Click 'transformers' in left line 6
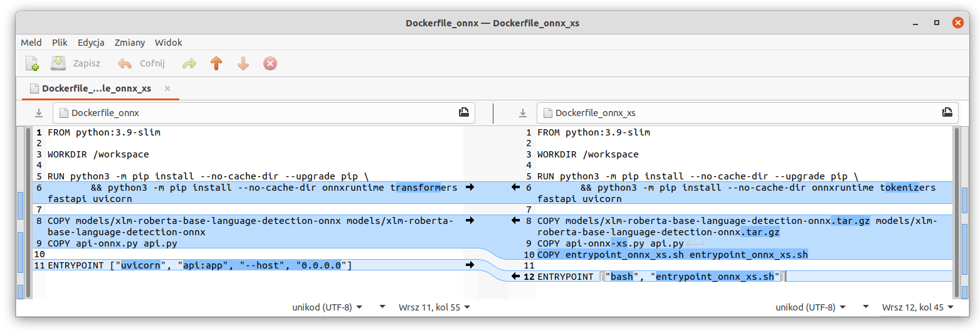The height and width of the screenshot is (335, 980). pyautogui.click(x=425, y=188)
